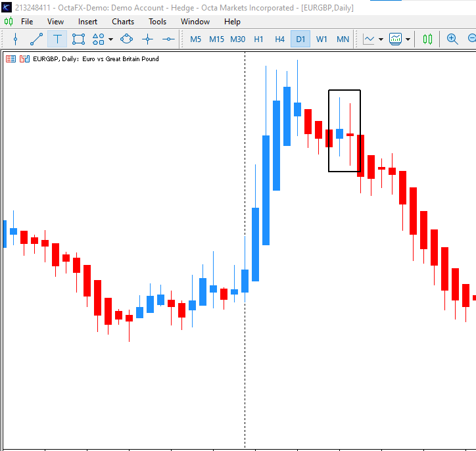Open the View menu
476x451 pixels.
point(55,22)
